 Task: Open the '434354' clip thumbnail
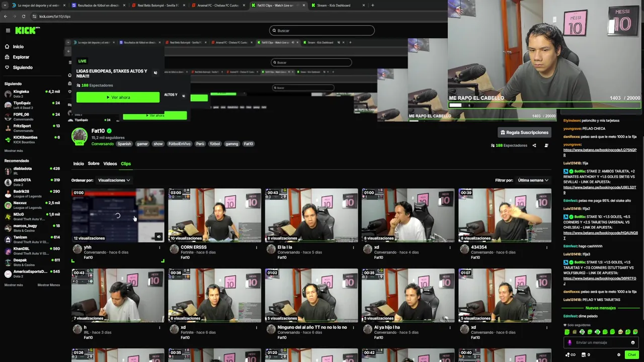pos(505,215)
